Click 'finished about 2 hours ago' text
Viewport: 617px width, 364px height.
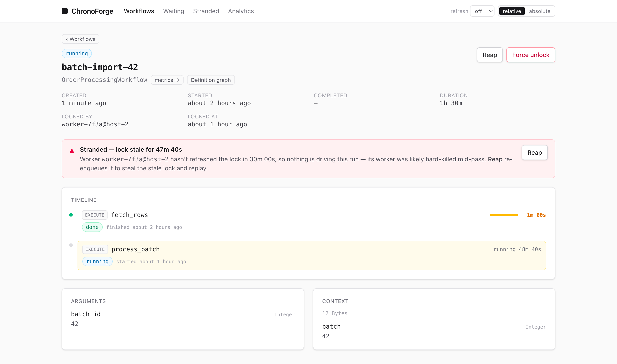pyautogui.click(x=144, y=227)
